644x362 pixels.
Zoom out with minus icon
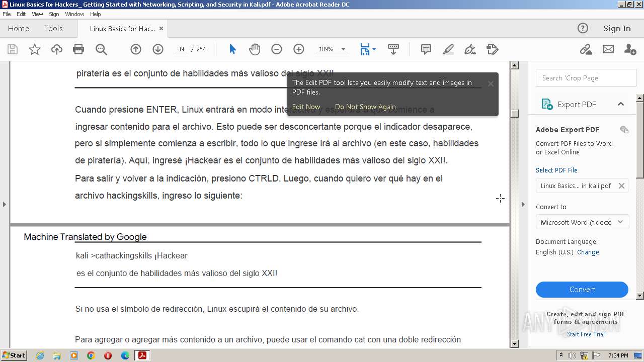click(x=277, y=49)
